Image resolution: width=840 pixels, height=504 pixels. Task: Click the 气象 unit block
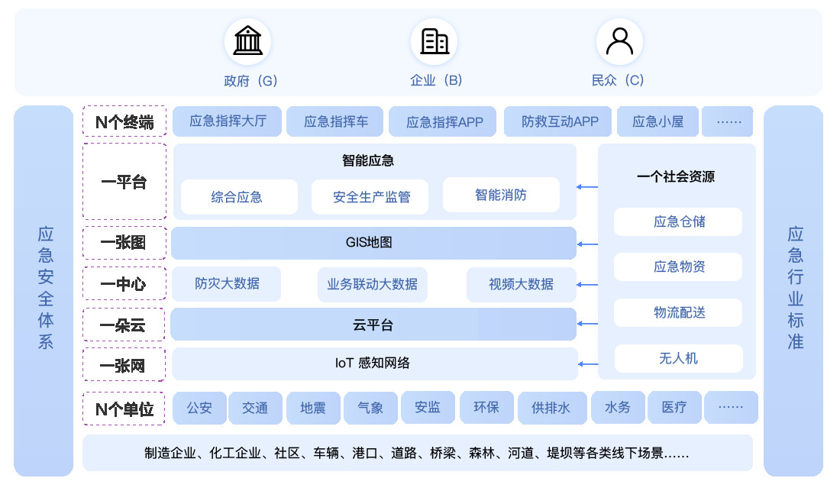click(x=370, y=408)
